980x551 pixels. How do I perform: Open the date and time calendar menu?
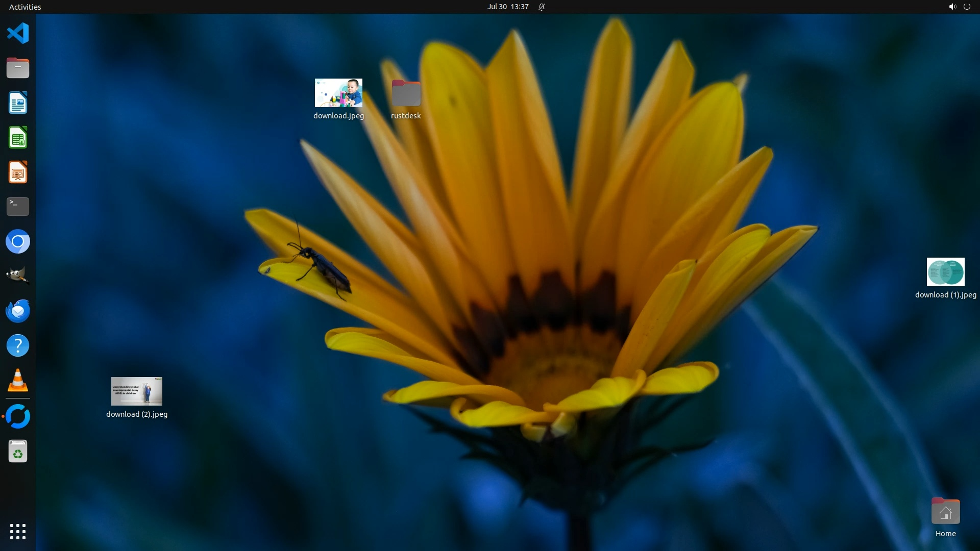pyautogui.click(x=507, y=7)
